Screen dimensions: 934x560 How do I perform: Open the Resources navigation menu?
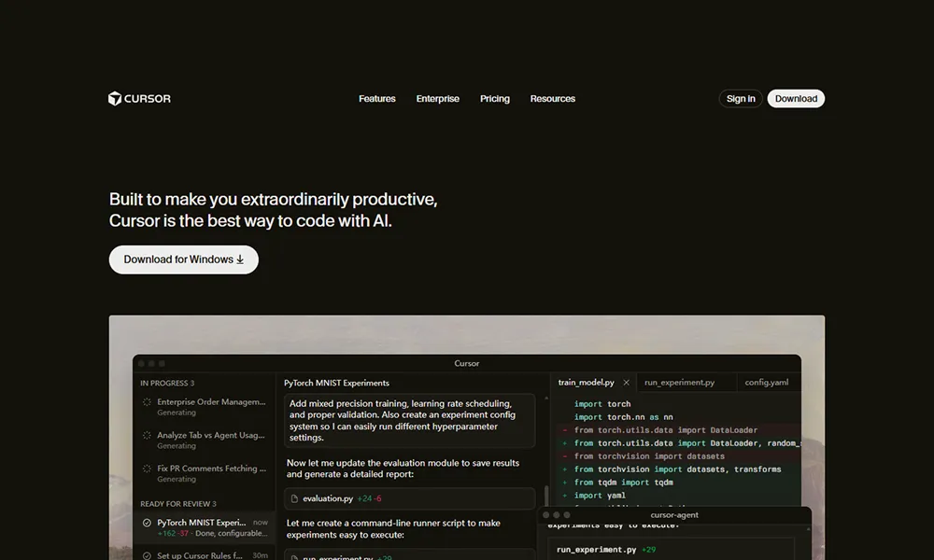(552, 99)
